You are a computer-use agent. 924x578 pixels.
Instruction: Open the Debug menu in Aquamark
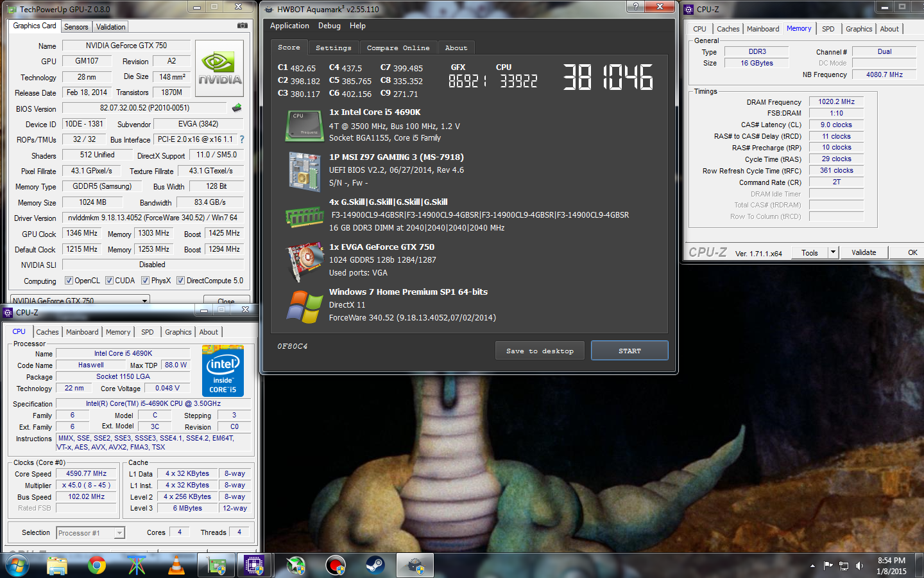click(329, 26)
